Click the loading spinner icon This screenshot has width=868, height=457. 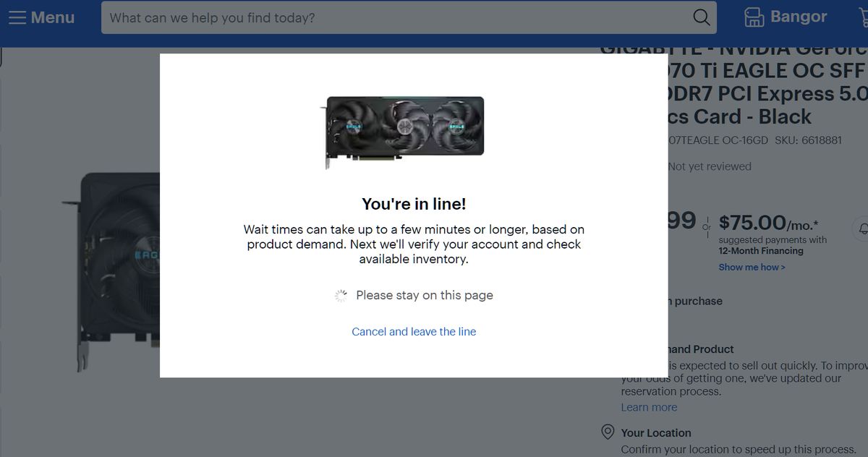341,295
